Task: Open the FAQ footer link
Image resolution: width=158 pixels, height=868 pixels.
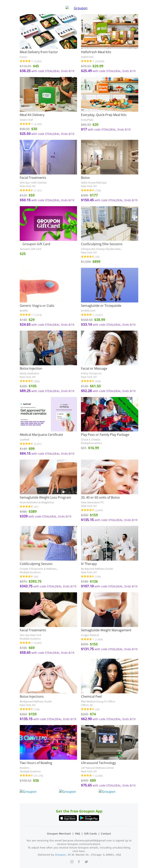Action: (x=77, y=833)
